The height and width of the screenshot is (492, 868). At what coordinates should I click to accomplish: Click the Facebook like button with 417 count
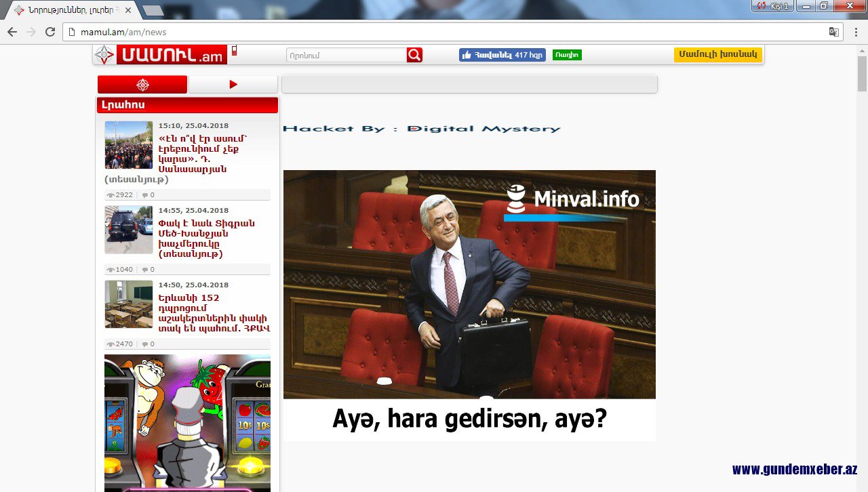tap(502, 55)
